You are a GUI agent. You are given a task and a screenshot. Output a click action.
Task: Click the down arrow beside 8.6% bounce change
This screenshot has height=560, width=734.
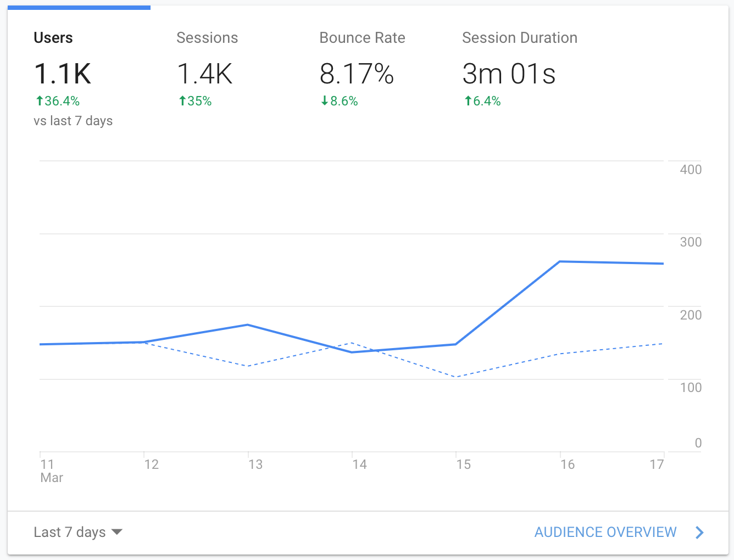coord(325,101)
